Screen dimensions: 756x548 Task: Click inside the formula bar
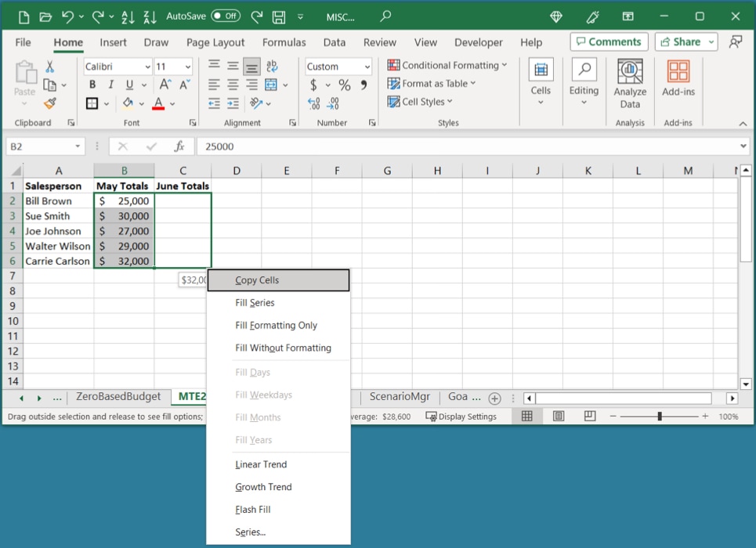click(x=392, y=146)
